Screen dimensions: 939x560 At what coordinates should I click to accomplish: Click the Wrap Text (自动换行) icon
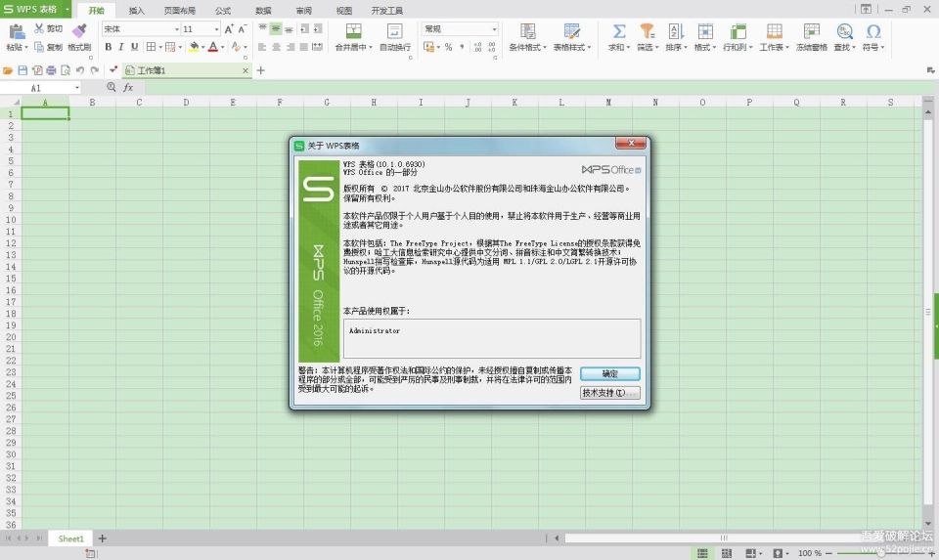click(x=394, y=31)
